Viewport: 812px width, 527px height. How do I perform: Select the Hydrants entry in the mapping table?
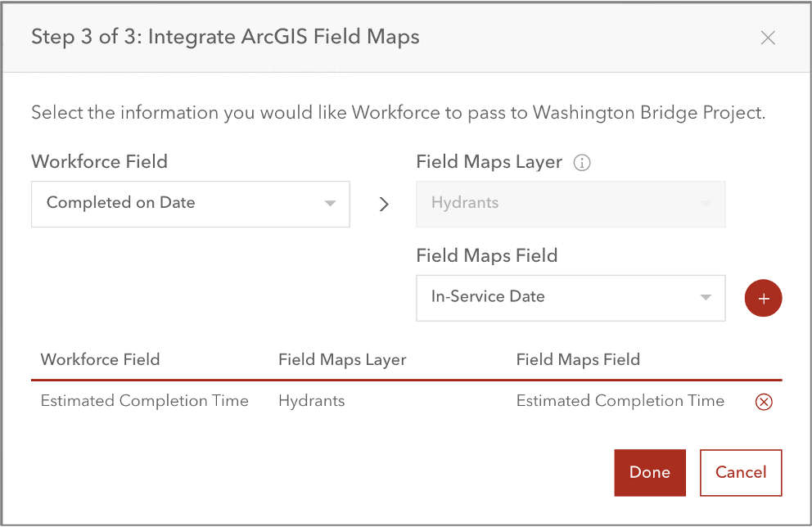(x=312, y=401)
